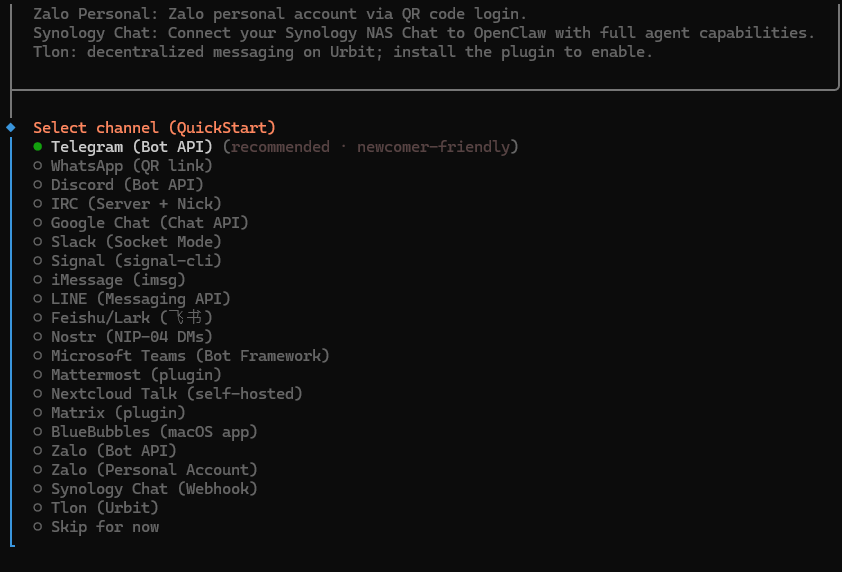Select Mattermost (plugin) option
Image resolution: width=842 pixels, height=572 pixels.
coord(136,375)
